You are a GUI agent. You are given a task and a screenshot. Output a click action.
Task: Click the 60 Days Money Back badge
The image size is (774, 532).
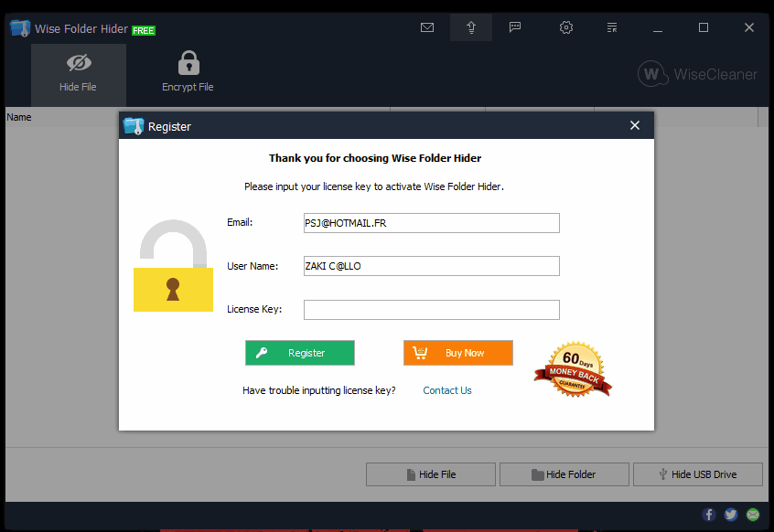573,369
